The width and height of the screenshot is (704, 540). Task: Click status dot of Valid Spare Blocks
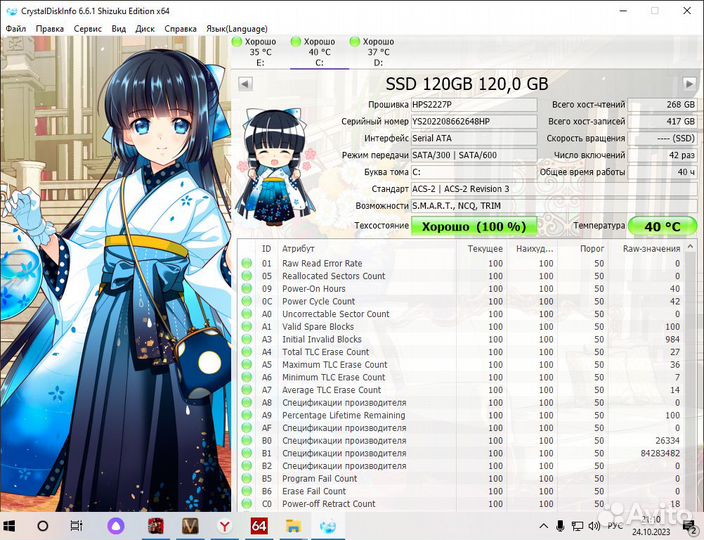pyautogui.click(x=246, y=326)
